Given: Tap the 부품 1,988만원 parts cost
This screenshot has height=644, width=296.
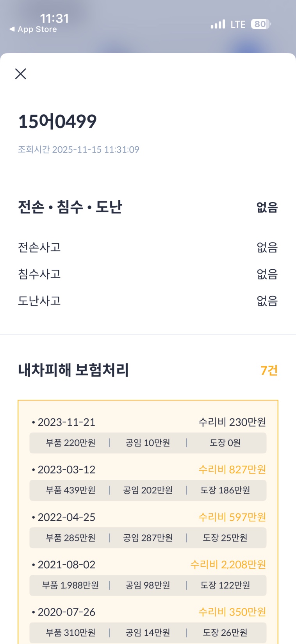Looking at the screenshot, I should tap(71, 585).
